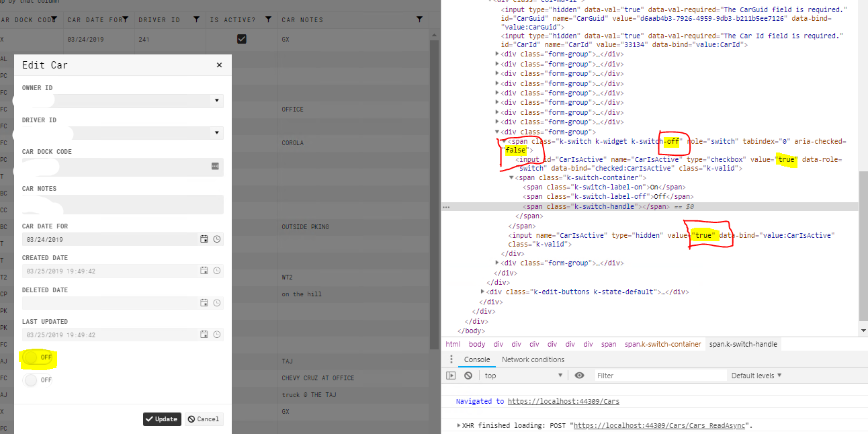Click the Elements panel vertical scrollbar
Screen dimensions: 868x434
pyautogui.click(x=863, y=247)
